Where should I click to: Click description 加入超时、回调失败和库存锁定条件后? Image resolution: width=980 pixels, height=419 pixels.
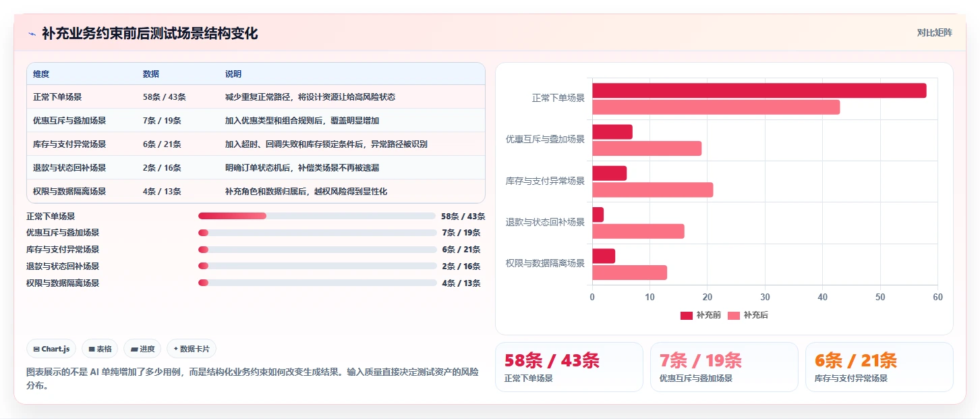[326, 144]
